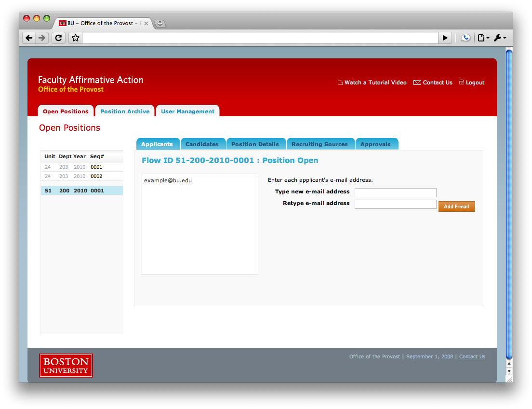Open the User Management tab
532x409 pixels.
187,111
